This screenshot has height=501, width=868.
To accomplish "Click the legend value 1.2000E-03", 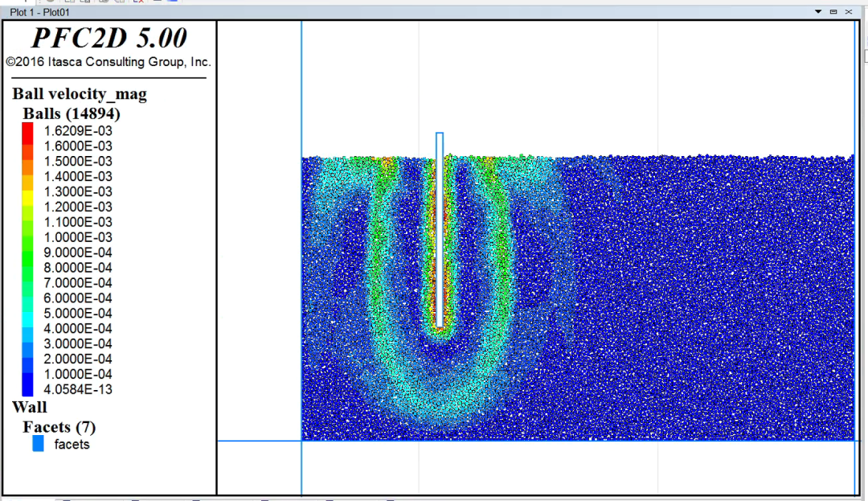I will click(78, 207).
